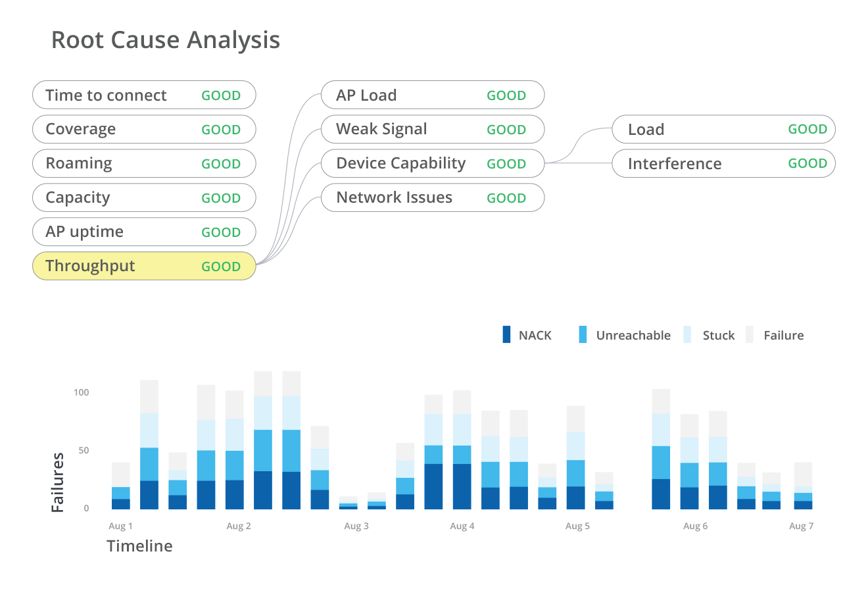Toggle the Stuck legend swatch
Screen dimensions: 868x591
coord(688,335)
